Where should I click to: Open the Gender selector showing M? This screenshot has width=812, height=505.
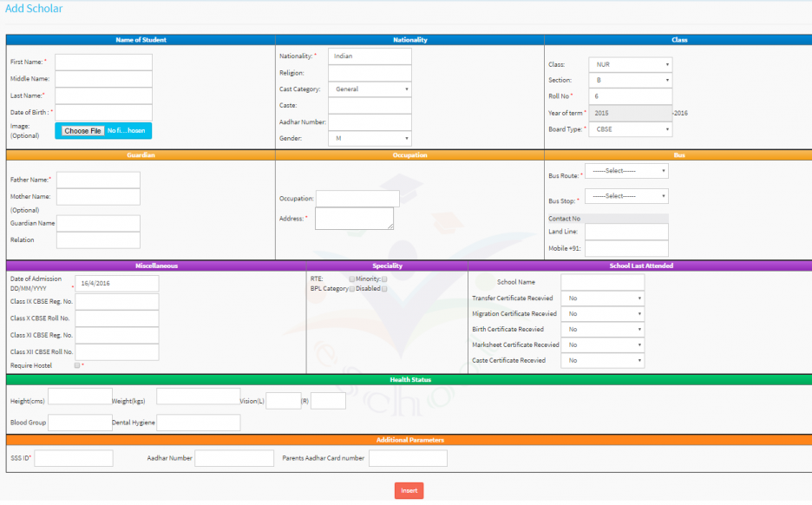370,138
